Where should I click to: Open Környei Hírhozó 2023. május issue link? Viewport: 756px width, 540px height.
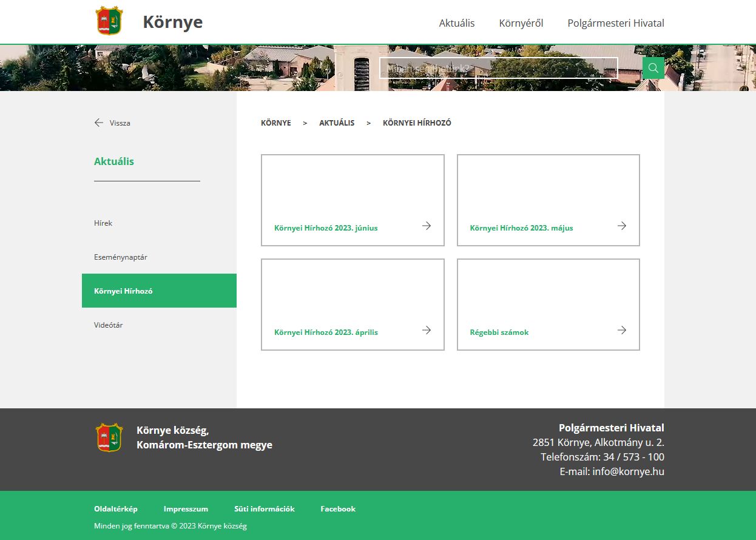[x=522, y=228]
